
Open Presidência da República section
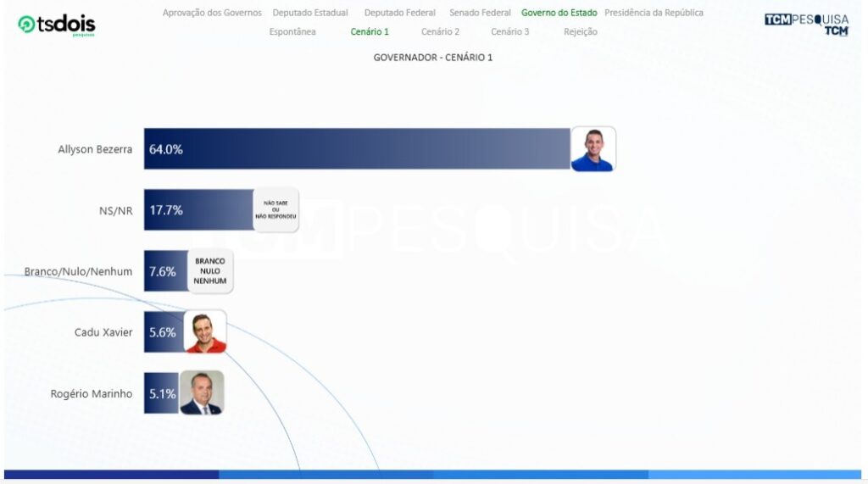654,13
